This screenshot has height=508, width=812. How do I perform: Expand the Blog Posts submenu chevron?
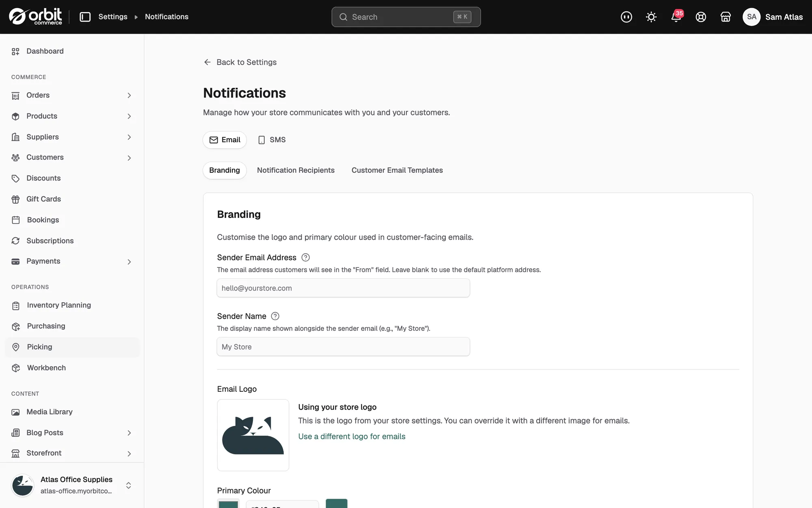(129, 433)
